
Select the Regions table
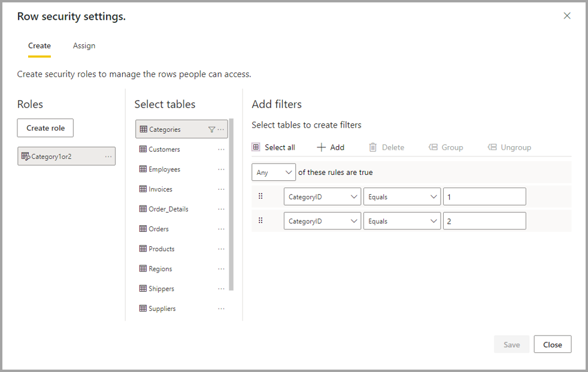[x=181, y=268]
